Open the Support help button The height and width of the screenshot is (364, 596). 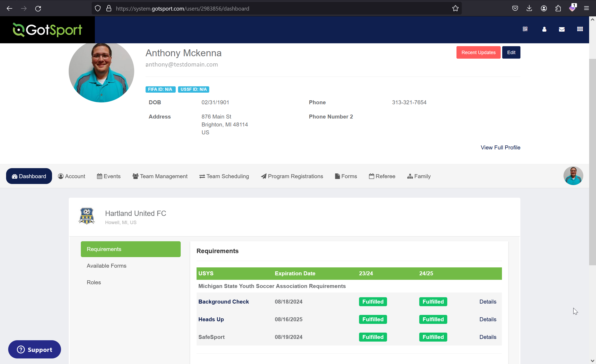35,349
